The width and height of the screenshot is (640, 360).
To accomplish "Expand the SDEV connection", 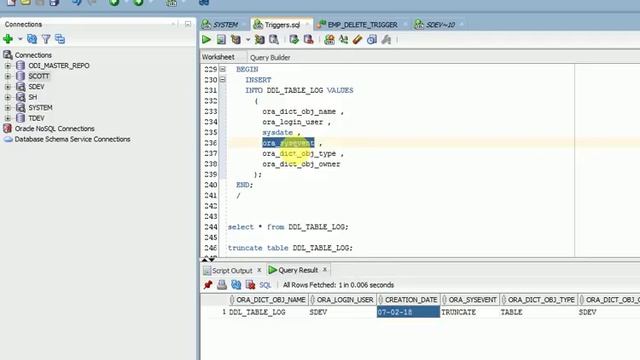I will click(x=8, y=87).
